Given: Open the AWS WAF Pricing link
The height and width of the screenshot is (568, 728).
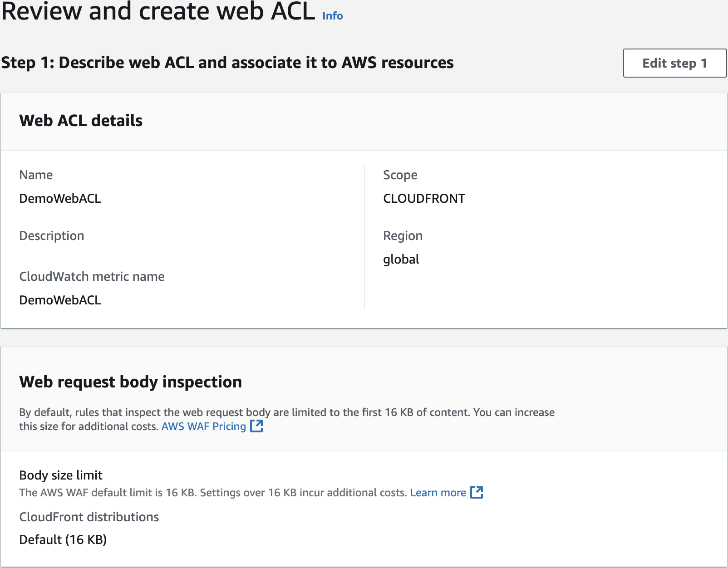Looking at the screenshot, I should pos(203,426).
